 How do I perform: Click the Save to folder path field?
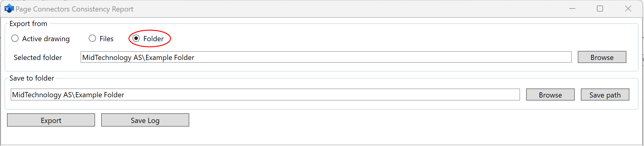click(265, 95)
